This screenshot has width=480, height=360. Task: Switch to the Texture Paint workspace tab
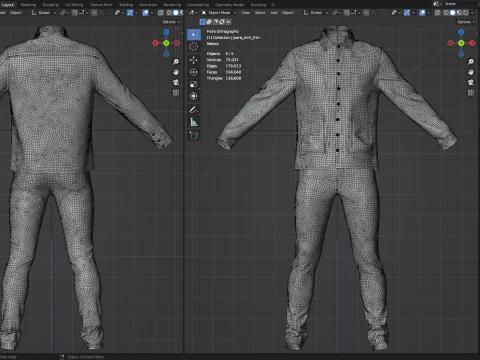(x=101, y=5)
